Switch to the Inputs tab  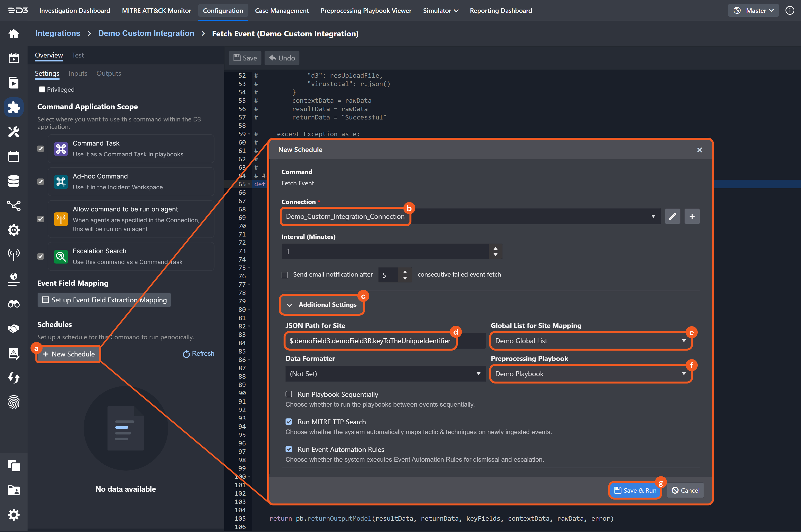tap(78, 73)
